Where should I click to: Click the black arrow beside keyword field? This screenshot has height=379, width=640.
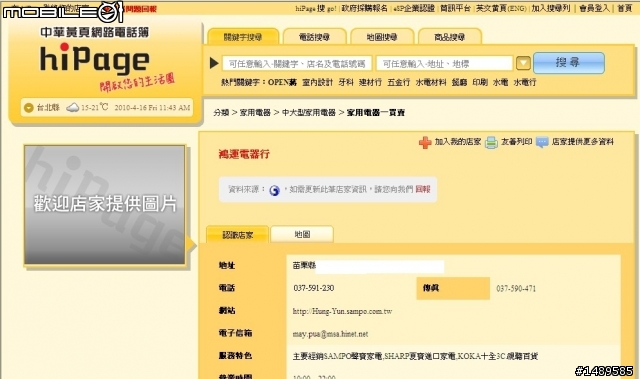pyautogui.click(x=214, y=63)
